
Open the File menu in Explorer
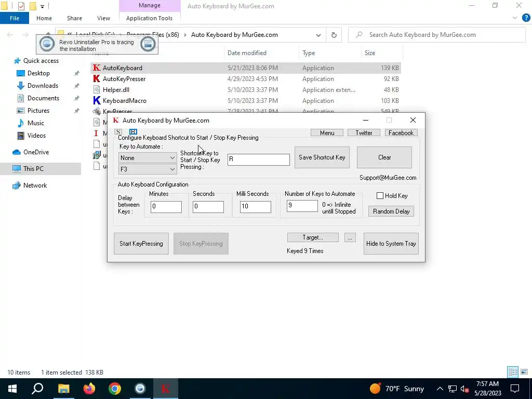pos(14,18)
